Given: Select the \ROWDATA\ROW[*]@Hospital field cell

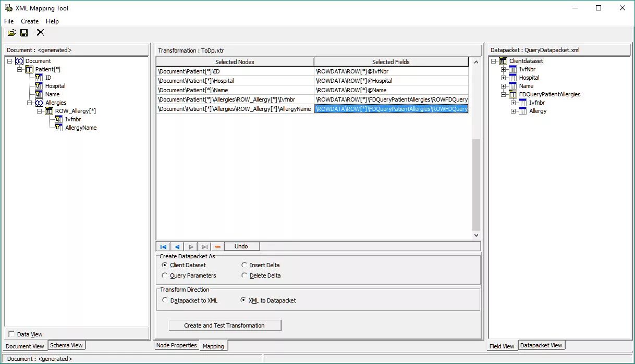Looking at the screenshot, I should (391, 81).
